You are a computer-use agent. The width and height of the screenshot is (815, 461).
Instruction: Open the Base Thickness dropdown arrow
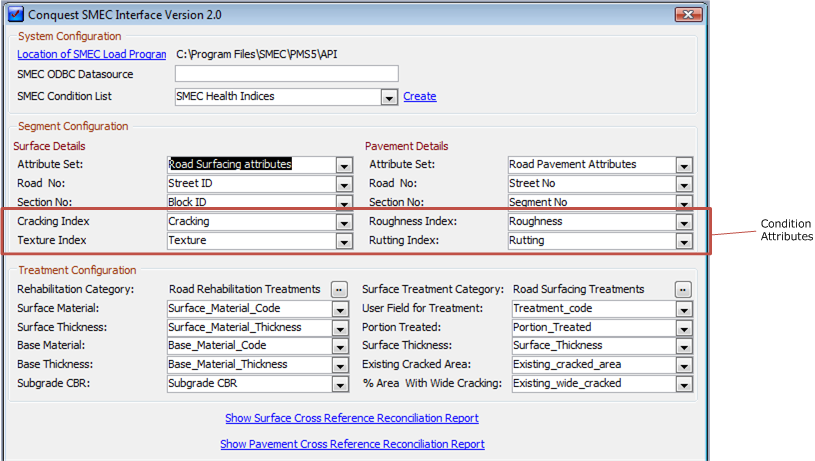tap(340, 365)
